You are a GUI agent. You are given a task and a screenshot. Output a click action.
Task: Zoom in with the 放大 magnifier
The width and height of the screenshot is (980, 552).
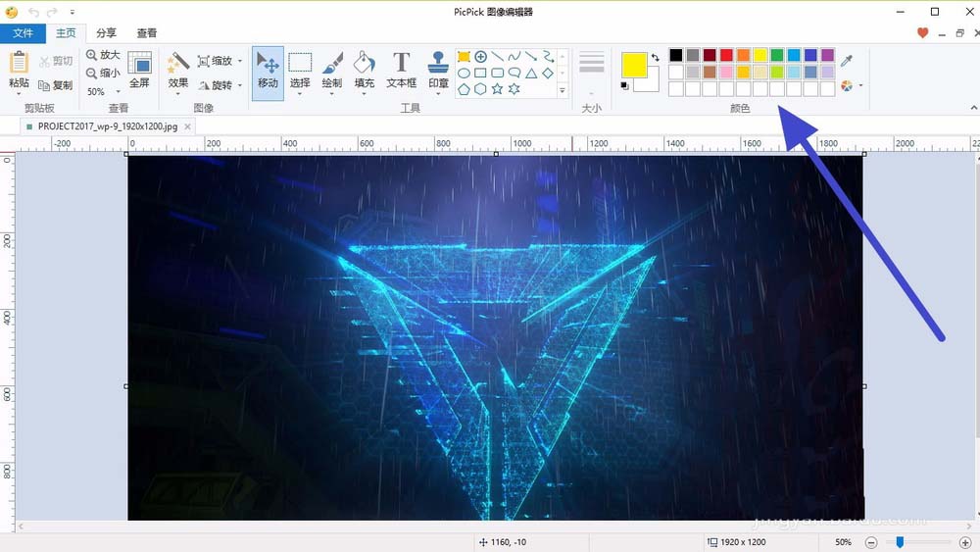tap(103, 55)
